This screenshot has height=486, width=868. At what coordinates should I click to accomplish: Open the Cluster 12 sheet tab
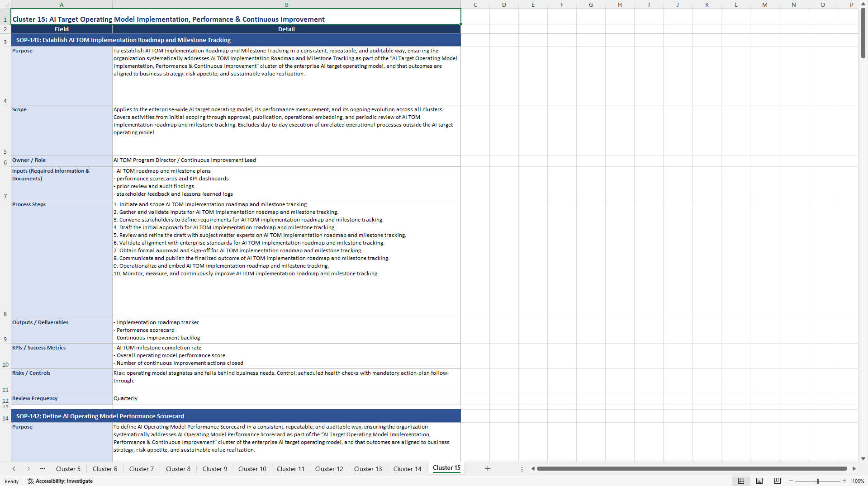(x=329, y=469)
